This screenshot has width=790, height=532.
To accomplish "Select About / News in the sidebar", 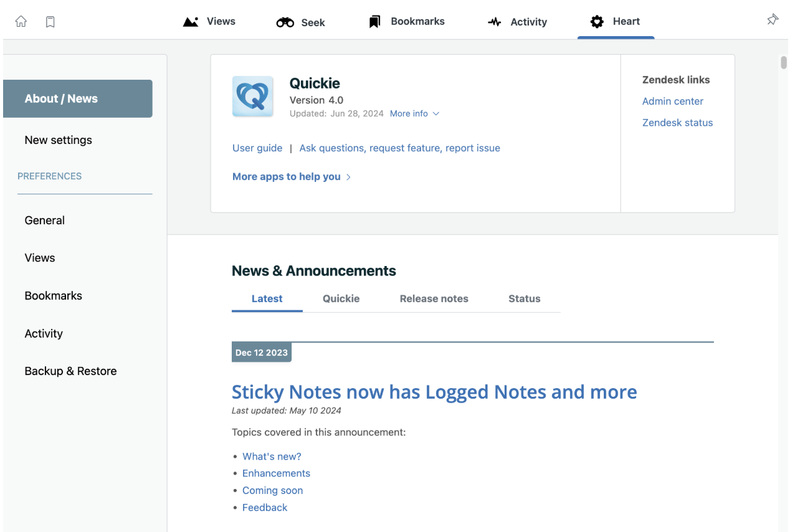I will tap(78, 98).
